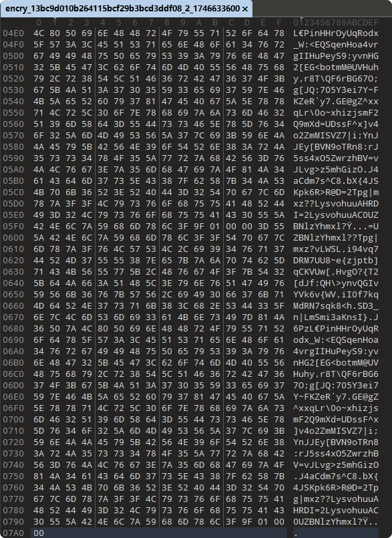The height and width of the screenshot is (538, 392).
Task: Click hex column header 0
Action: (39, 22)
